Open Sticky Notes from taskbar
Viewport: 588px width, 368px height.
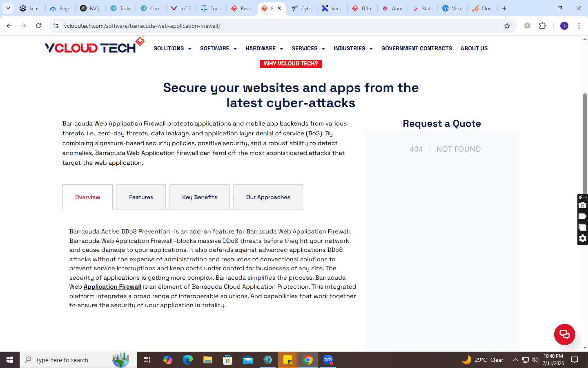point(288,360)
